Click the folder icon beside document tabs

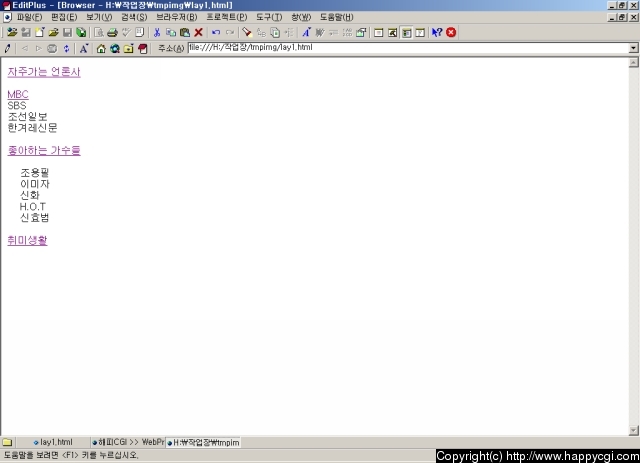[x=7, y=442]
